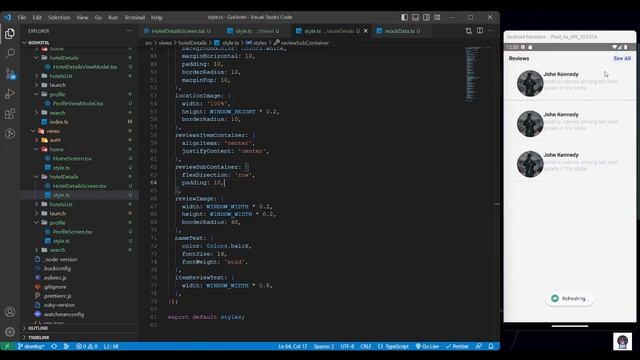
Task: Switch to the style.ts home tab
Action: click(x=255, y=31)
